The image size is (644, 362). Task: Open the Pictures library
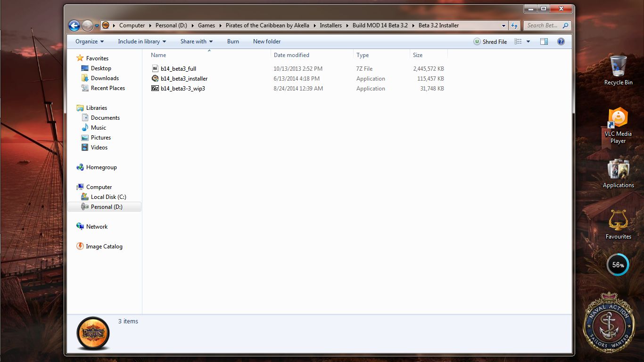(x=101, y=138)
